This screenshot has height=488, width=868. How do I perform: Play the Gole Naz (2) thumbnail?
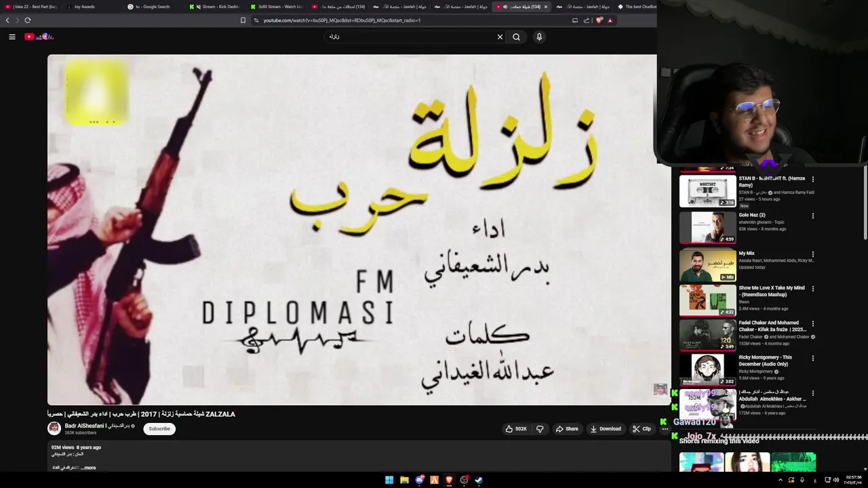tap(707, 228)
